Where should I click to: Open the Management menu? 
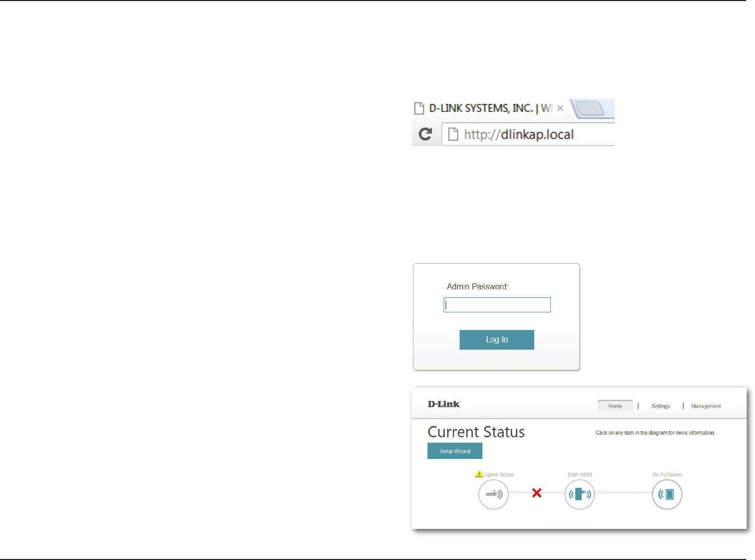click(706, 406)
